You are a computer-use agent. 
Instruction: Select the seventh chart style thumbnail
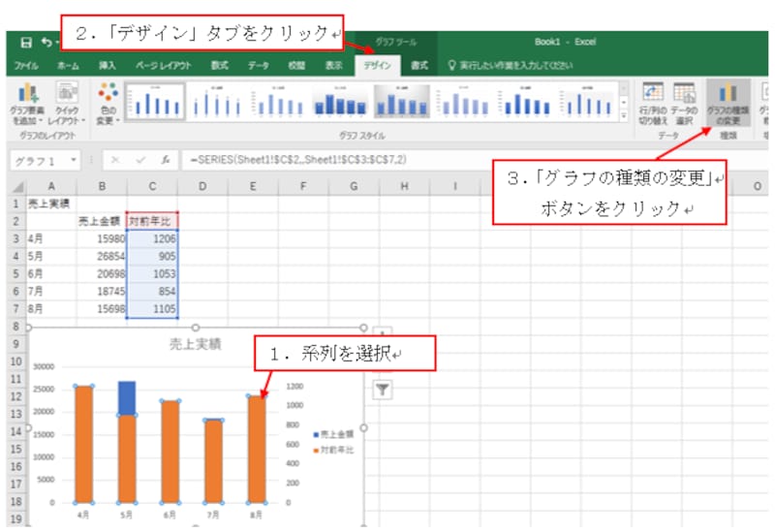pos(525,102)
